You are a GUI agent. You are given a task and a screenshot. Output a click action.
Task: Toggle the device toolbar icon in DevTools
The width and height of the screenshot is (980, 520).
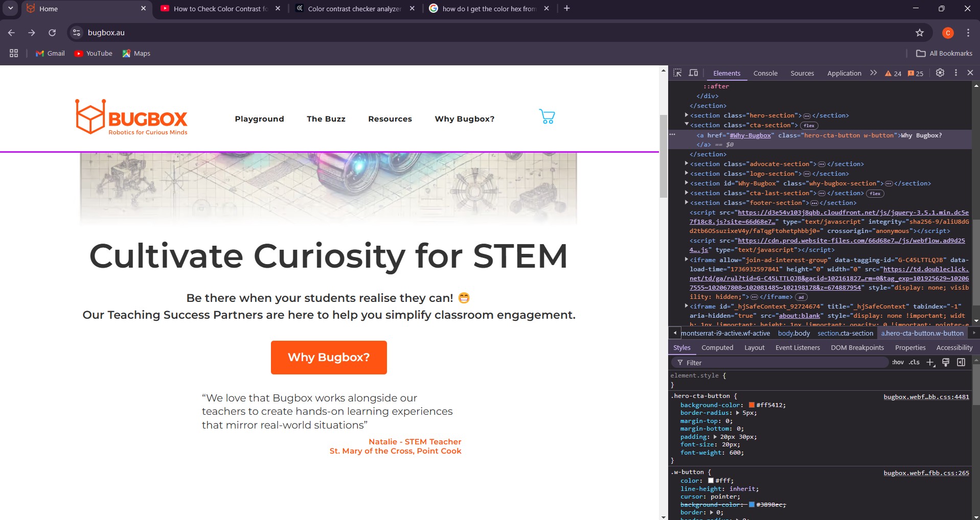(x=693, y=73)
